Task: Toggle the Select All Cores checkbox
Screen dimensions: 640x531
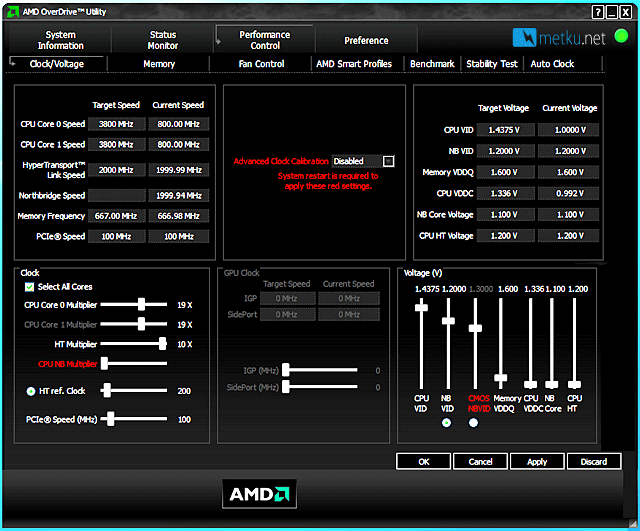Action: point(29,287)
